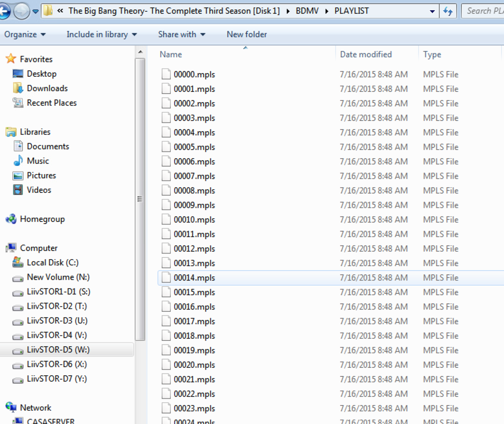Click the Forward navigation arrow

point(22,11)
